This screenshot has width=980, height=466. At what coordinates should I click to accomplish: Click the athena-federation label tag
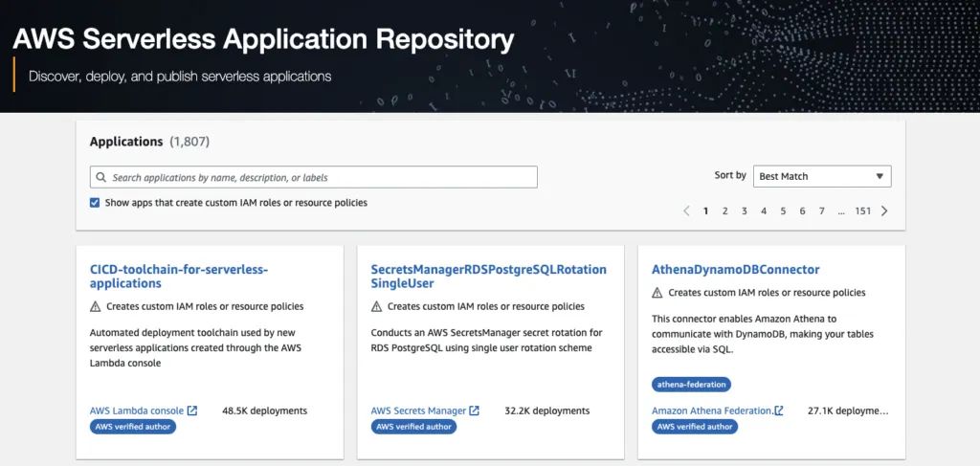tap(691, 385)
